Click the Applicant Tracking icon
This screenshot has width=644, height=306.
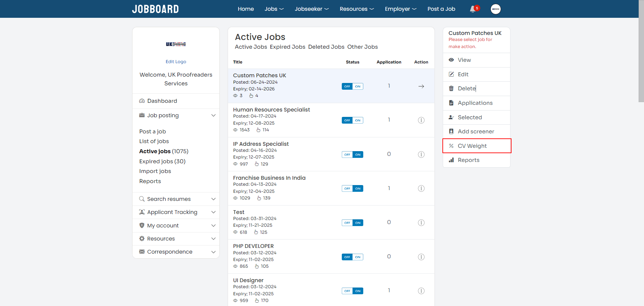tap(142, 212)
